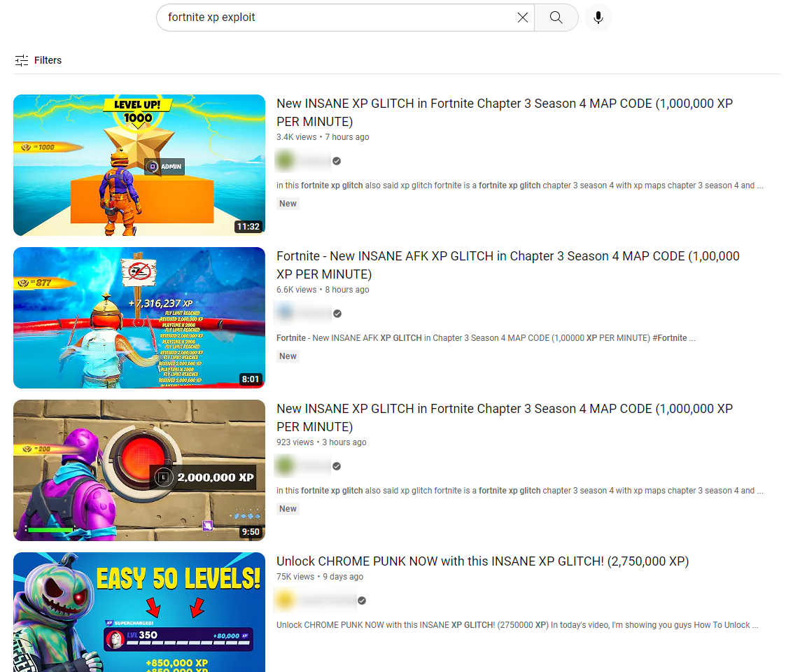This screenshot has width=793, height=672.
Task: Clear the search box with the X icon
Action: pyautogui.click(x=522, y=17)
